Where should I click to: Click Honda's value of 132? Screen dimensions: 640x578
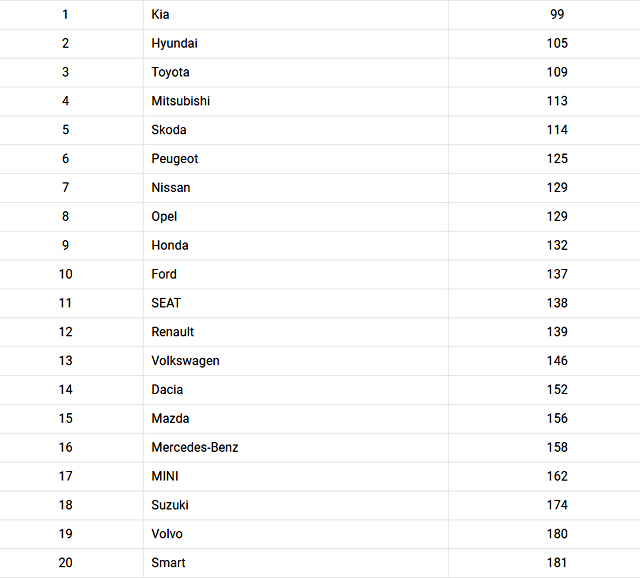click(557, 245)
